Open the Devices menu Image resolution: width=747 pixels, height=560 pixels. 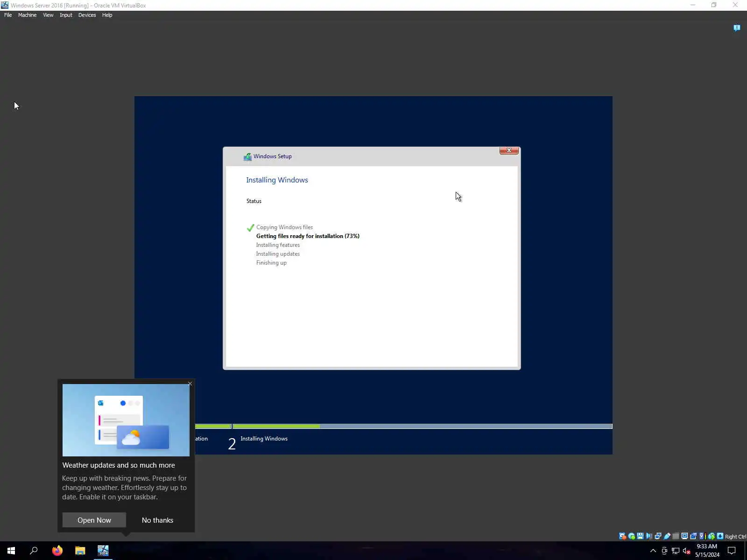pyautogui.click(x=87, y=15)
